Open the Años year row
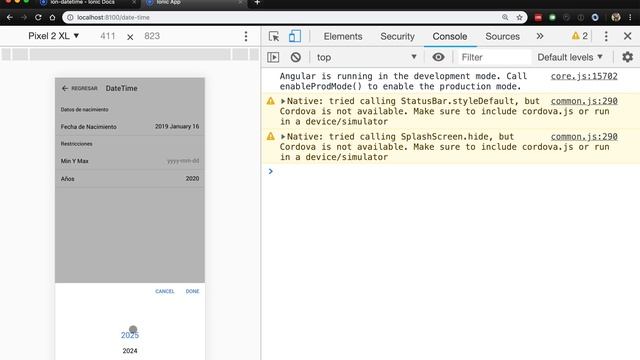This screenshot has height=360, width=640. (x=130, y=178)
